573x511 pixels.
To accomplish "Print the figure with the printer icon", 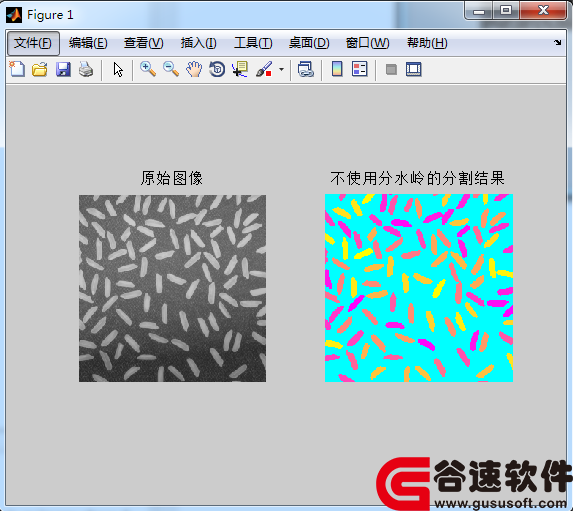I will tap(86, 69).
